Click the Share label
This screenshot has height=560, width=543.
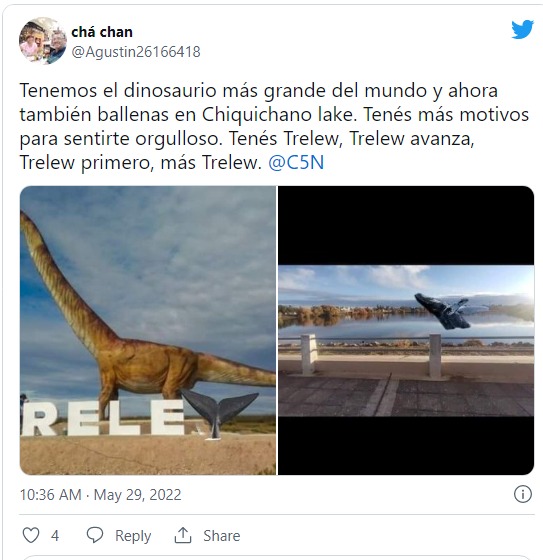(x=221, y=536)
